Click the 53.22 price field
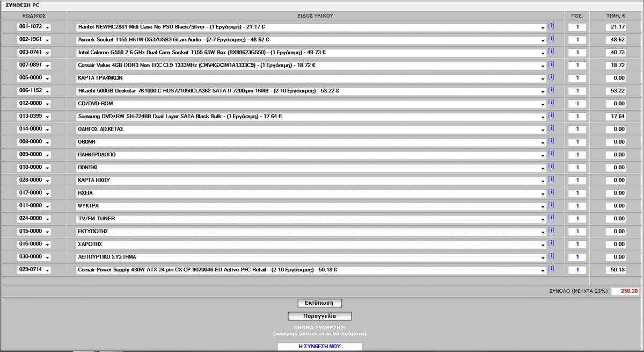 (x=616, y=91)
